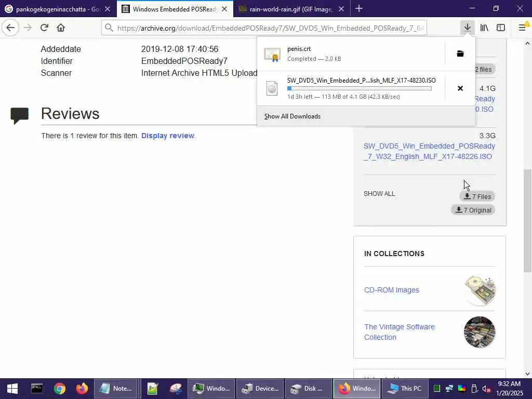Open the Firefox hamburger menu
Screen dimensions: 532x399
pos(523,28)
